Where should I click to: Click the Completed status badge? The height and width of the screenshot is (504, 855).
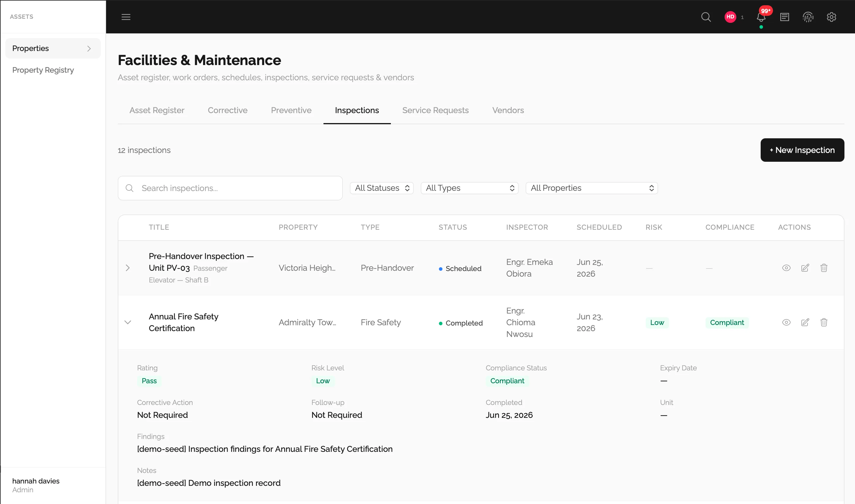pyautogui.click(x=461, y=323)
